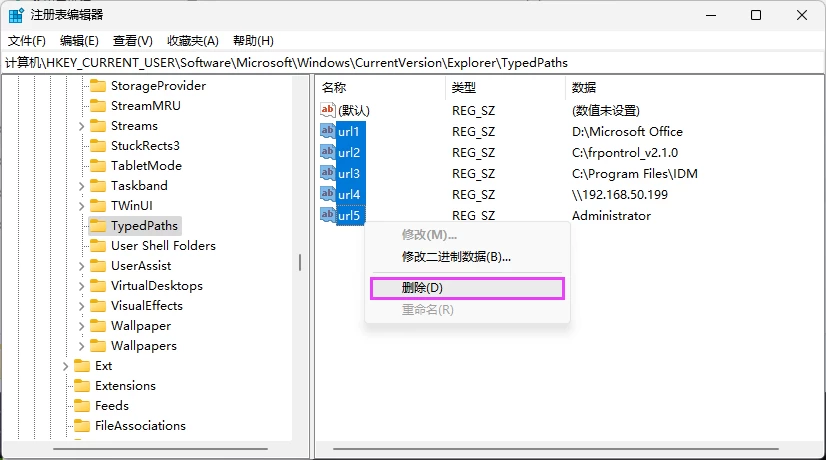
Task: Click the string value icon beside url5
Action: tap(328, 215)
